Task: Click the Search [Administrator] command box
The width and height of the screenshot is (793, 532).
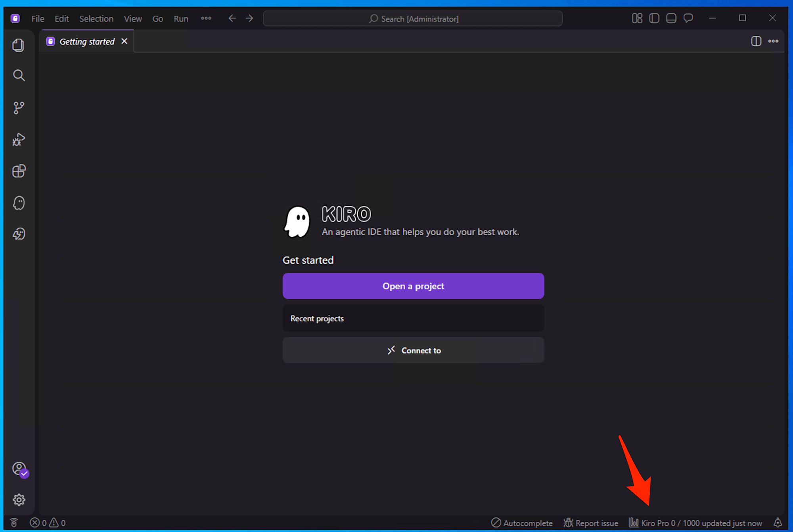Action: tap(413, 19)
